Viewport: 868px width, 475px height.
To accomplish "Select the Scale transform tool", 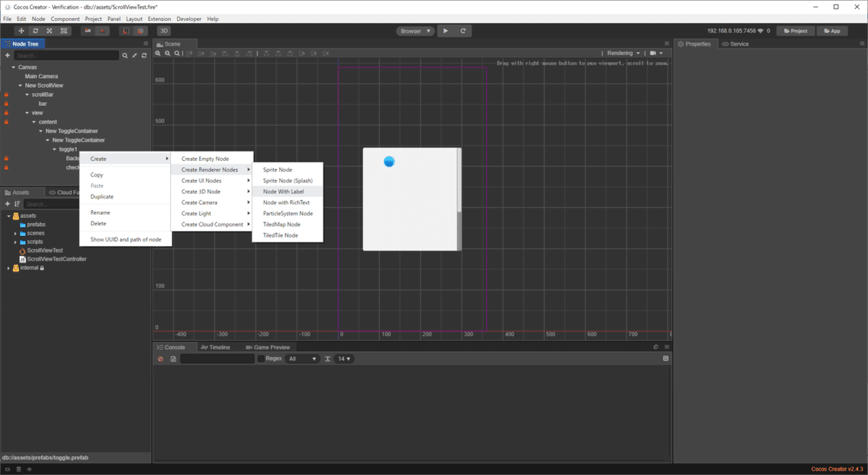I will point(49,31).
